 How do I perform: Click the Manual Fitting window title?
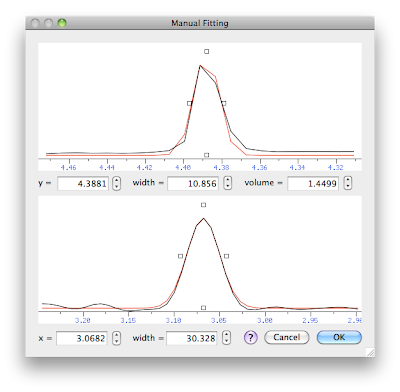point(200,23)
